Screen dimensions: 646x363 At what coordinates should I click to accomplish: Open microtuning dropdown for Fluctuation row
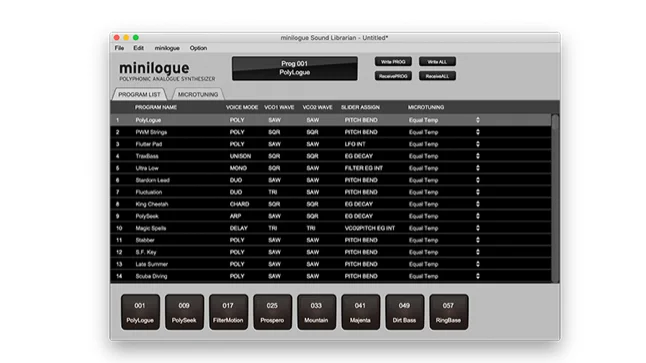click(x=478, y=192)
